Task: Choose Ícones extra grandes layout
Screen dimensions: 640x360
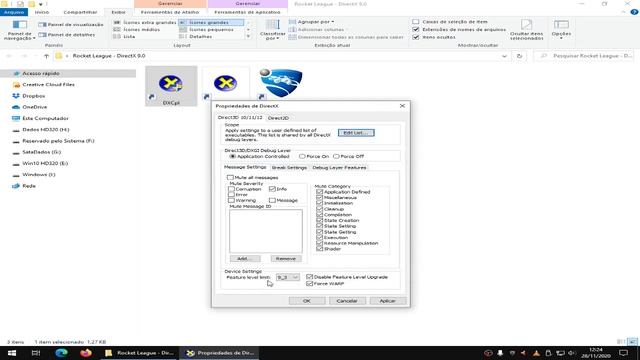Action: point(145,22)
